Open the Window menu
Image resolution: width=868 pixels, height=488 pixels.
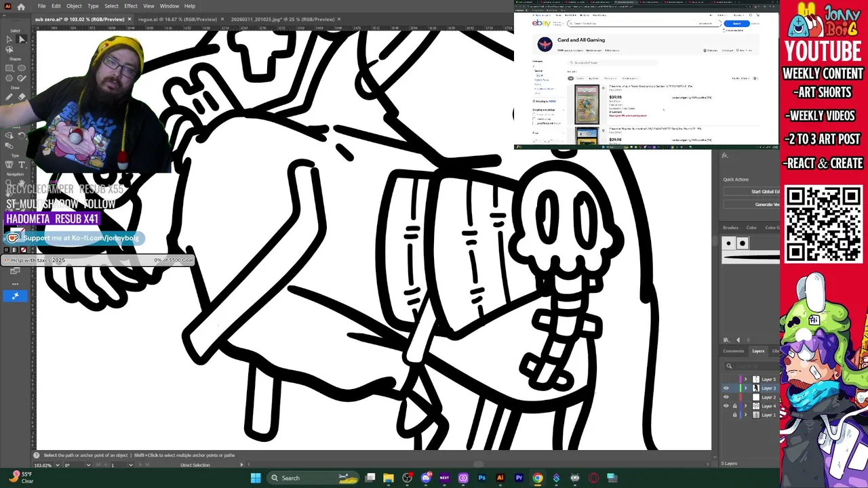tap(170, 6)
